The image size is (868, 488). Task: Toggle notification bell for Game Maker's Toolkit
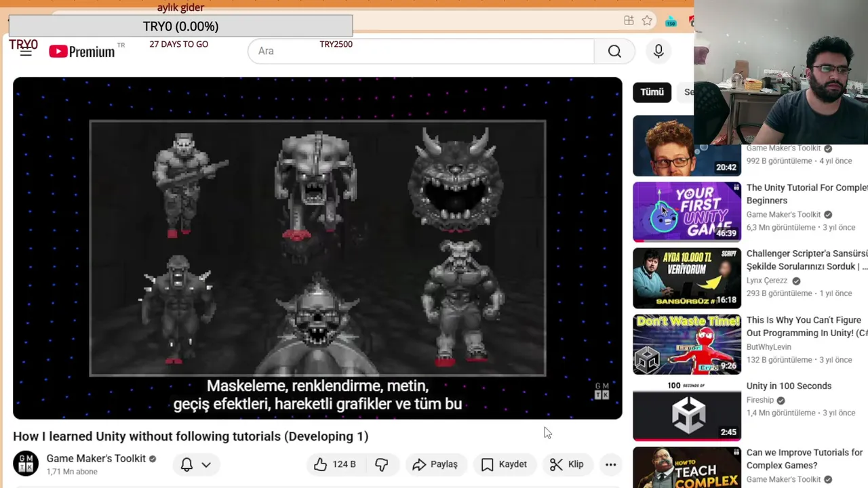pyautogui.click(x=186, y=464)
